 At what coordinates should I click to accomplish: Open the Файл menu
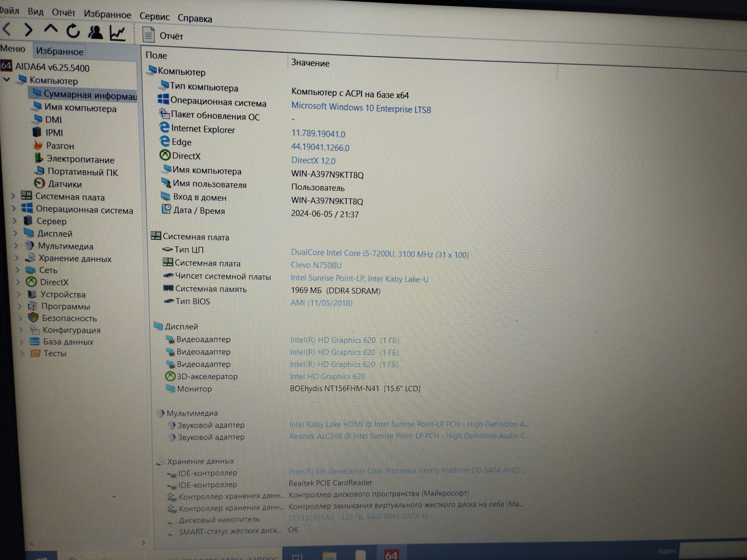point(9,10)
